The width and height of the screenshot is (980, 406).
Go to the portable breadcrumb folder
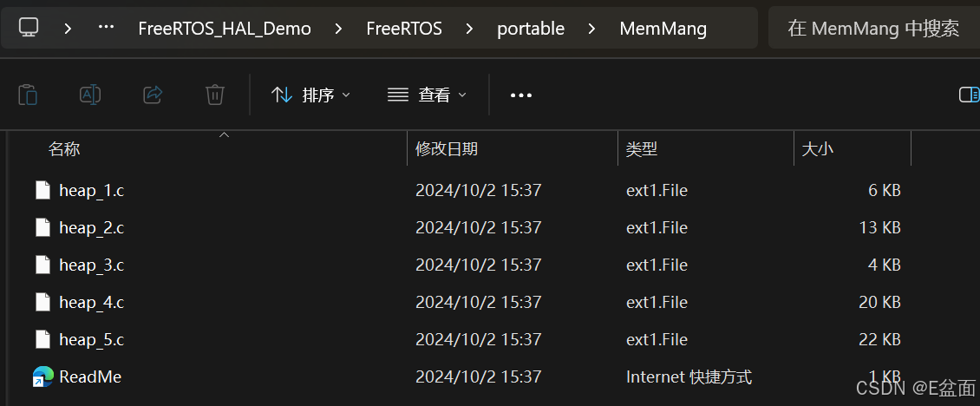tap(531, 28)
